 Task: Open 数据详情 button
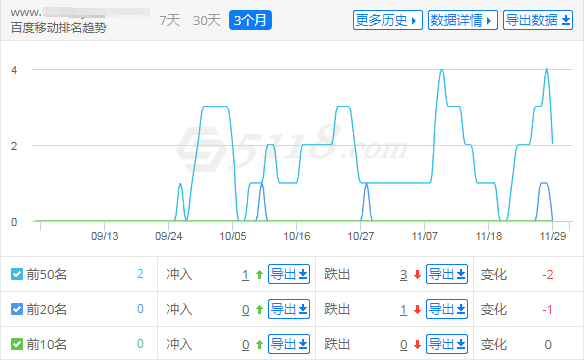463,20
